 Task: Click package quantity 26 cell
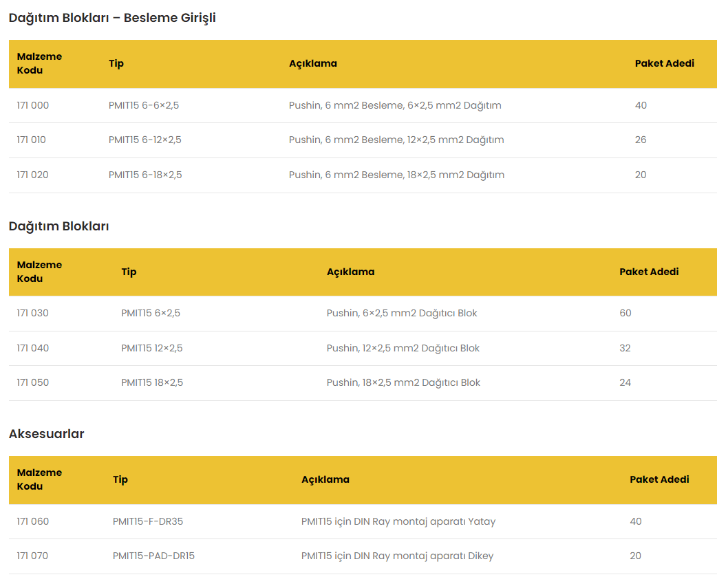[x=641, y=140]
